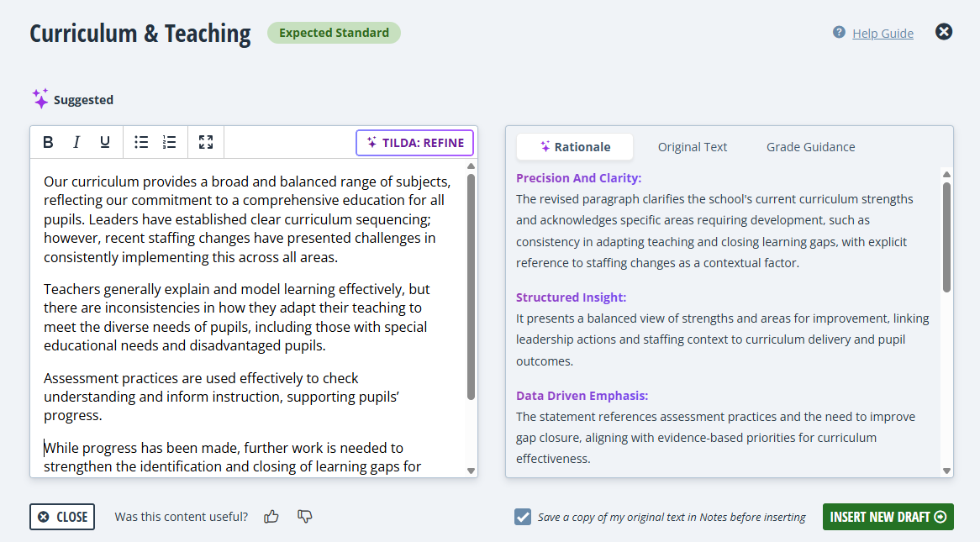Insert the new draft
This screenshot has width=980, height=542.
click(x=888, y=517)
